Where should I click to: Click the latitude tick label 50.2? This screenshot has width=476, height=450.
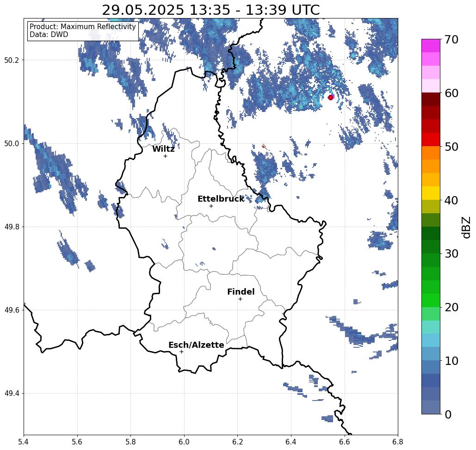pos(12,60)
